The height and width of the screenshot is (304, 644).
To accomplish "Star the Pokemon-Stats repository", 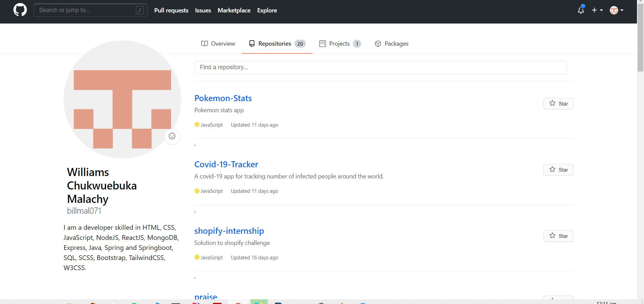I will click(x=558, y=103).
